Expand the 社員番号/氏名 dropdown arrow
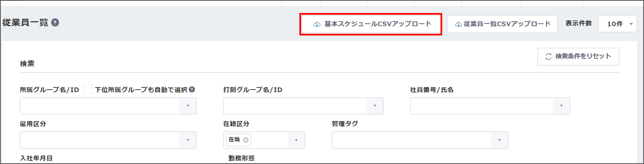This screenshot has width=644, height=164. click(x=561, y=106)
